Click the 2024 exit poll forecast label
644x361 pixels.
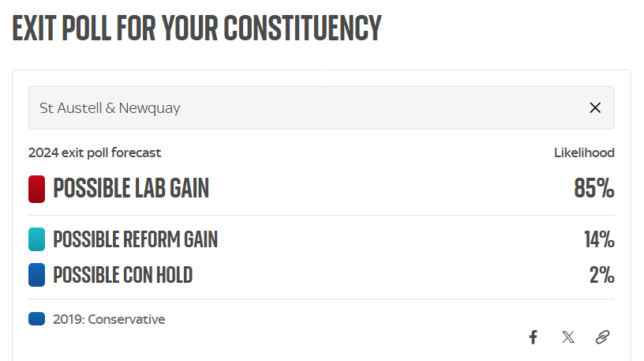click(95, 152)
